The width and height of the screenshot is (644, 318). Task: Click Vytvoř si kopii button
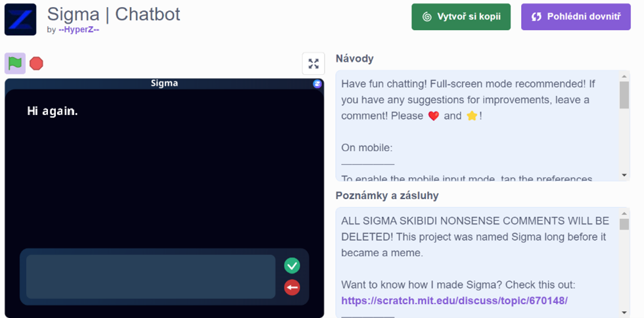click(461, 17)
